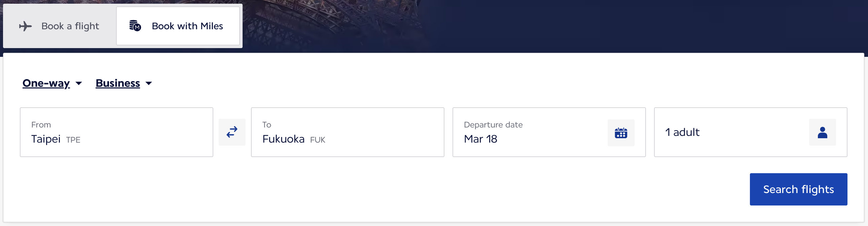Open the Business cabin class dropdown
The image size is (868, 226).
point(118,83)
